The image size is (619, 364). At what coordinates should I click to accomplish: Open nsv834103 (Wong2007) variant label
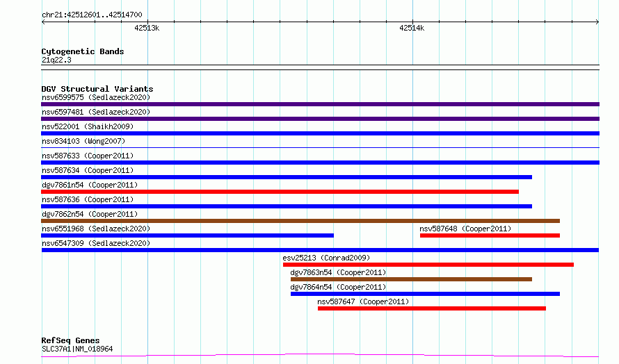pos(83,141)
